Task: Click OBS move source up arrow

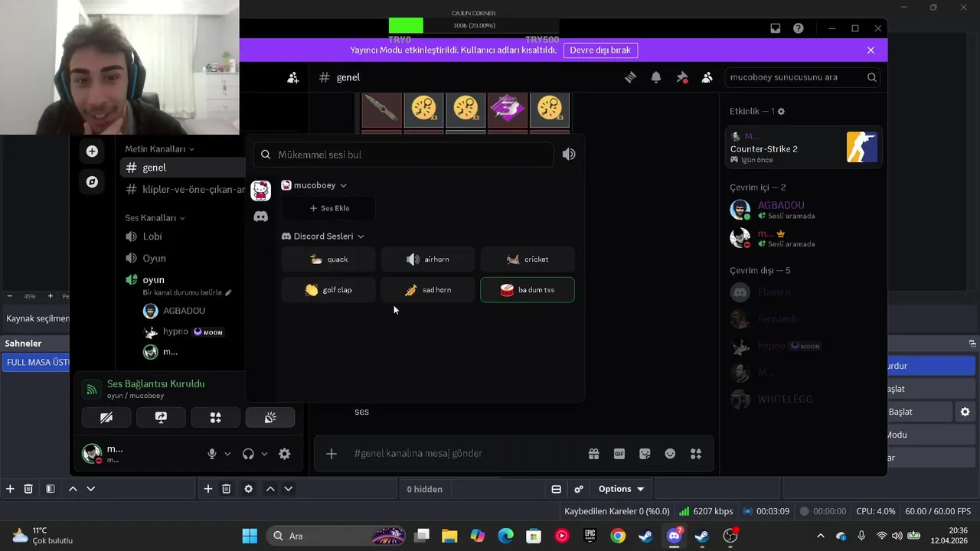Action: pos(270,489)
